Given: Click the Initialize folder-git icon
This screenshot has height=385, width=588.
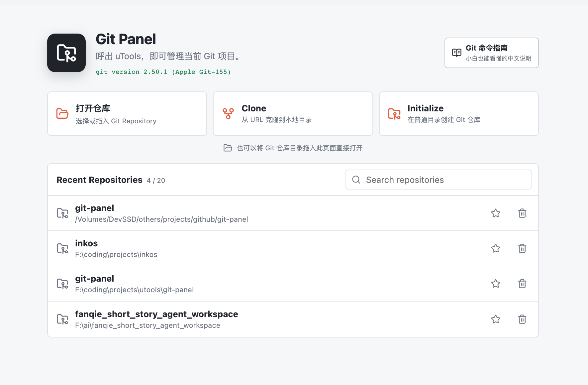Looking at the screenshot, I should [394, 114].
